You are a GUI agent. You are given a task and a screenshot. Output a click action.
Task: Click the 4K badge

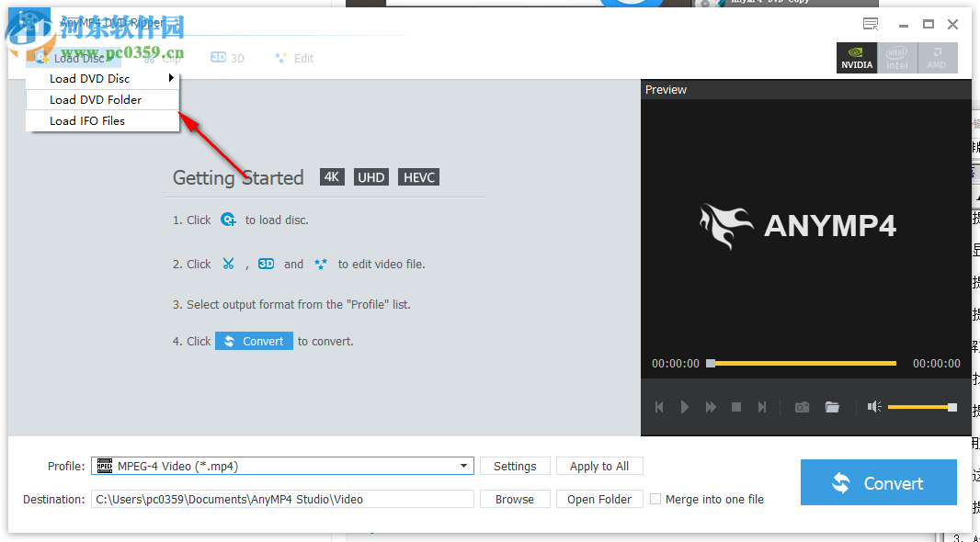[332, 176]
